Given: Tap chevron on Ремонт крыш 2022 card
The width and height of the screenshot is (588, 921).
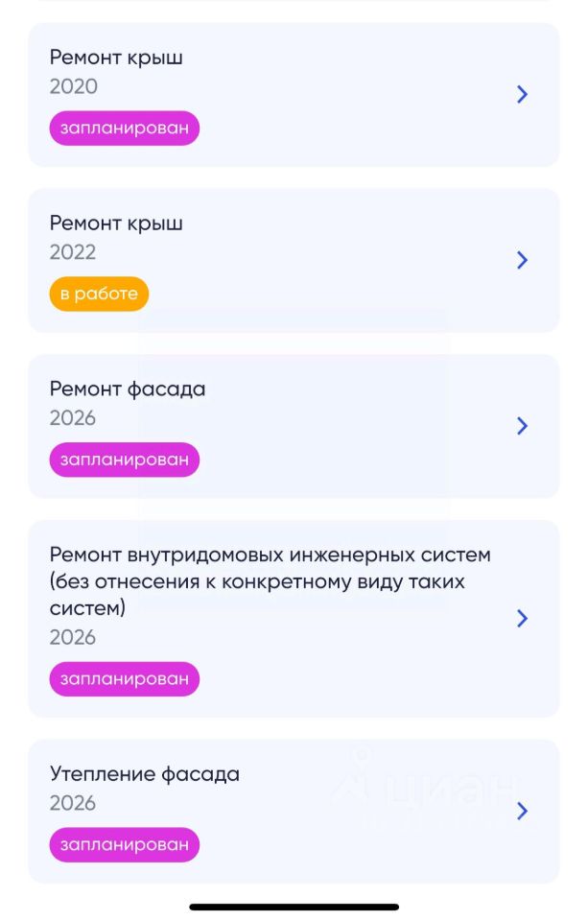Looking at the screenshot, I should coord(522,260).
